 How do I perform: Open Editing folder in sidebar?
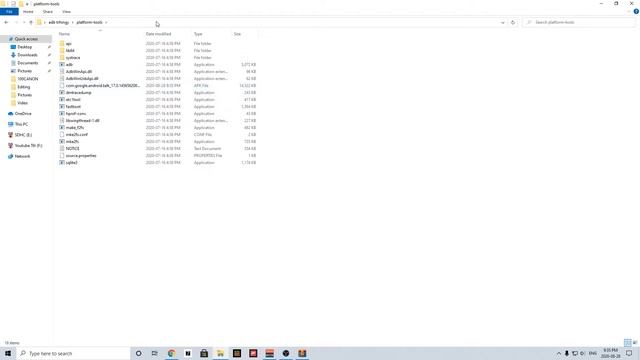pyautogui.click(x=24, y=87)
